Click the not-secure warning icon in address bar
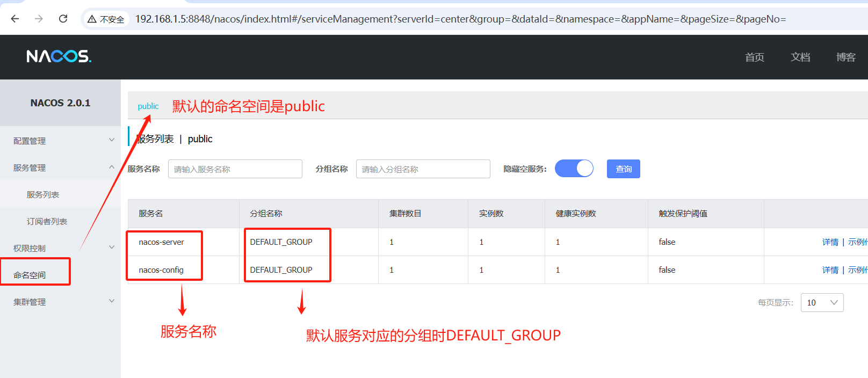Image resolution: width=868 pixels, height=378 pixels. [x=92, y=19]
